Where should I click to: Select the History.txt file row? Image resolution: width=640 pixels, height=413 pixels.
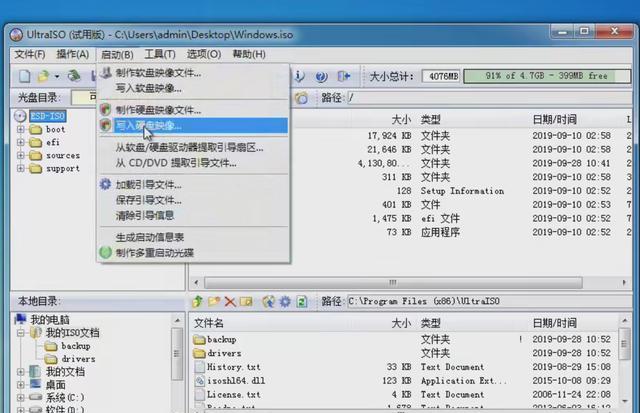pyautogui.click(x=404, y=367)
